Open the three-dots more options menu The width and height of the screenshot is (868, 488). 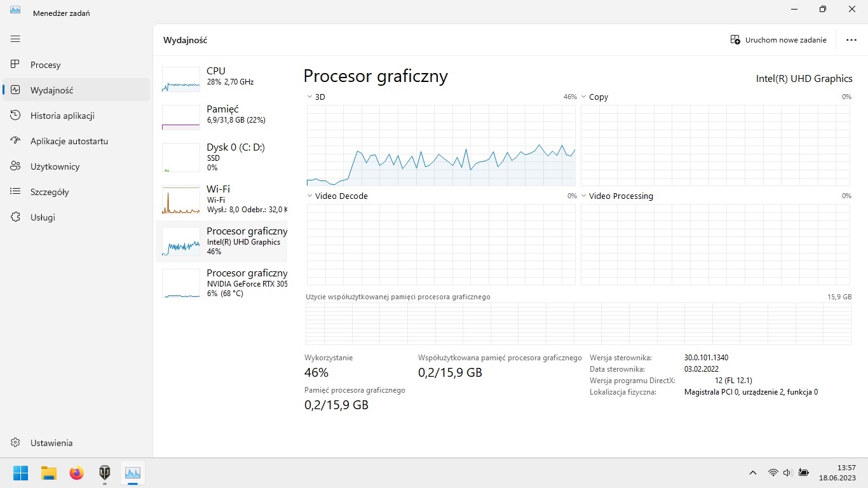pyautogui.click(x=851, y=40)
